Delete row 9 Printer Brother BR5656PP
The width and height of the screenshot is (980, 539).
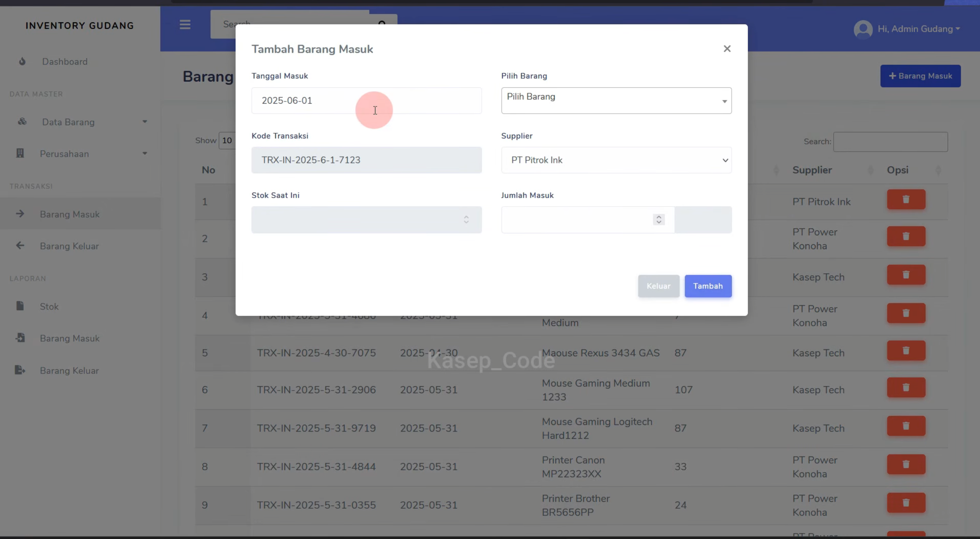(906, 503)
